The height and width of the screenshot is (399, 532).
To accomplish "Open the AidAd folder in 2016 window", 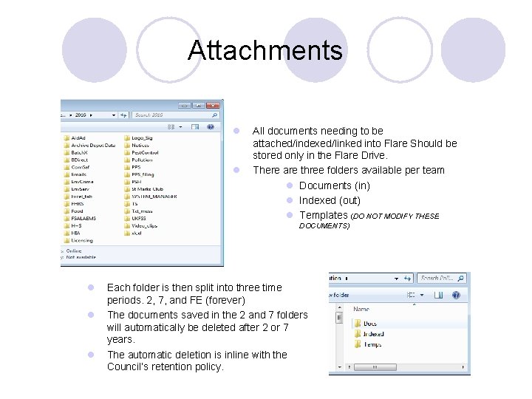I will 75,137.
